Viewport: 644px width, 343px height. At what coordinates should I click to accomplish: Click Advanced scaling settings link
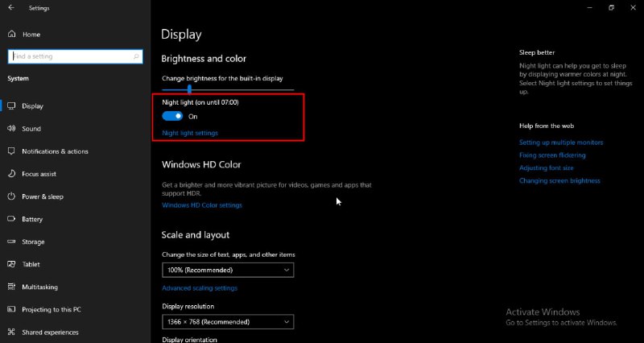200,288
